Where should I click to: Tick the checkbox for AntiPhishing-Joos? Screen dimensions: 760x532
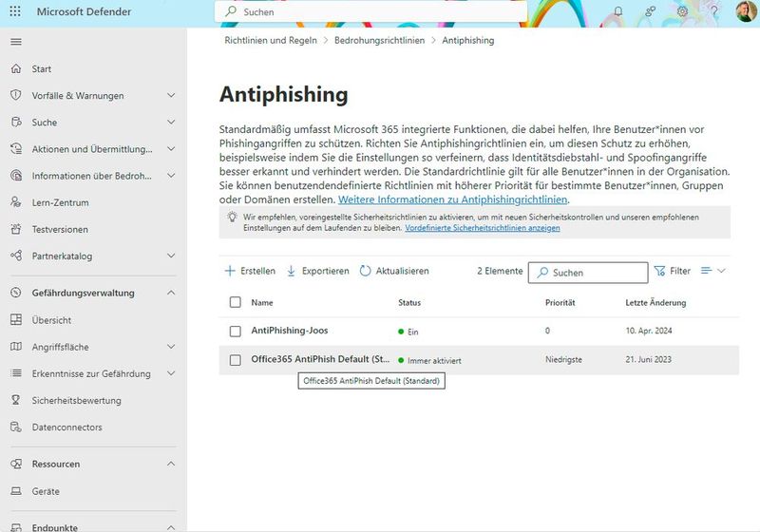click(235, 331)
